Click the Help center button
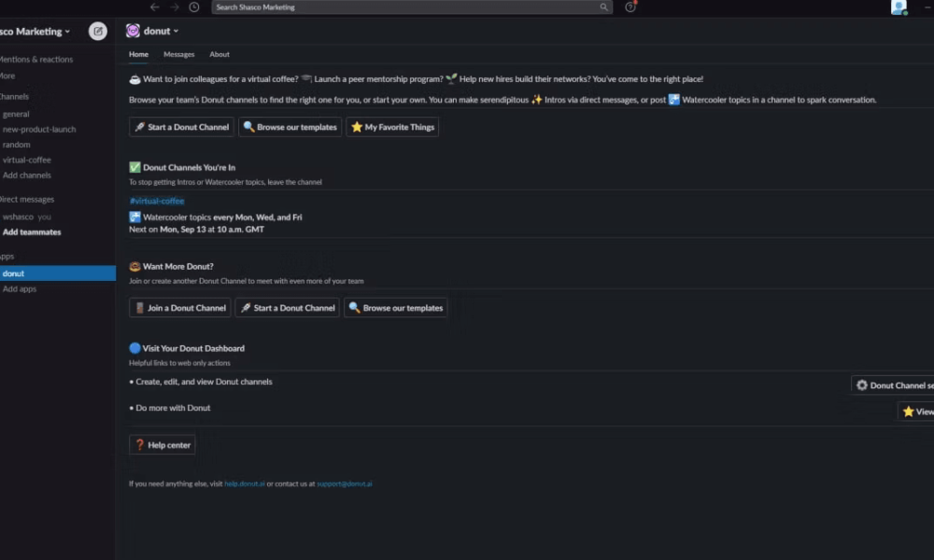Screen dimensions: 934x560 coord(162,444)
